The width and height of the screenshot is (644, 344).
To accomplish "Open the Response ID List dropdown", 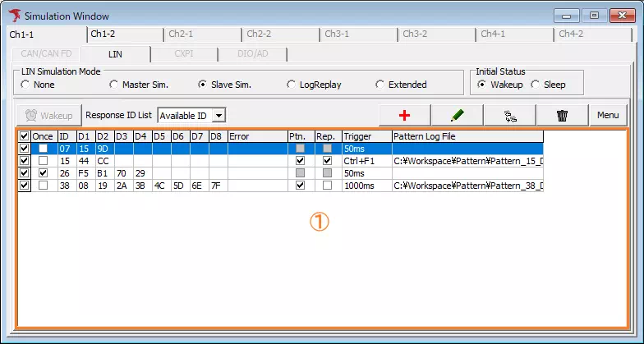I will pyautogui.click(x=218, y=116).
